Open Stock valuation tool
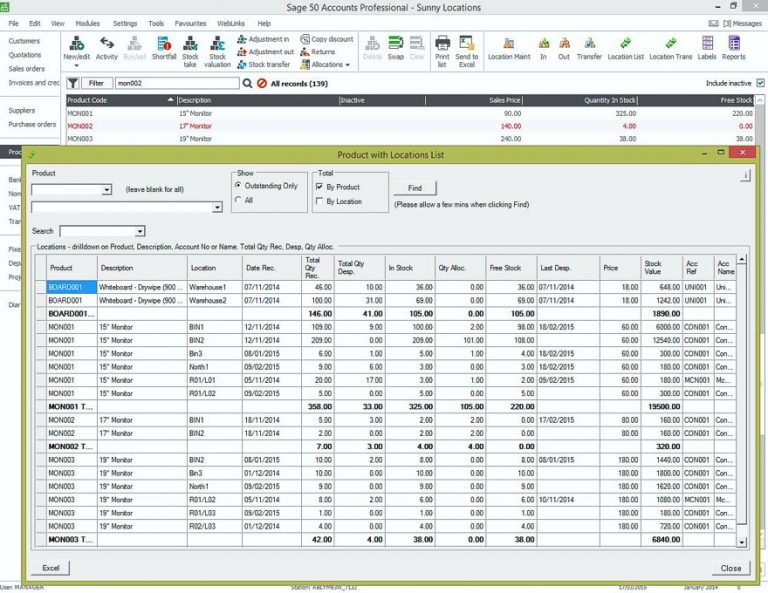Image resolution: width=768 pixels, height=593 pixels. pyautogui.click(x=217, y=51)
